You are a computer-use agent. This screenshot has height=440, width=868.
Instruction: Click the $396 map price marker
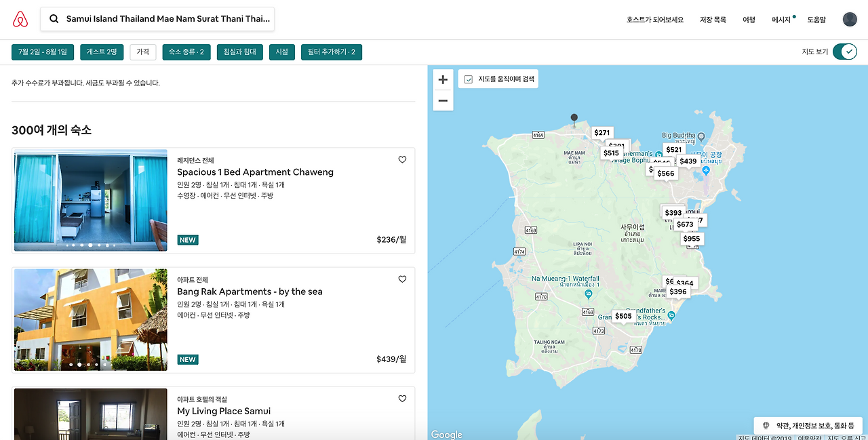(x=678, y=292)
